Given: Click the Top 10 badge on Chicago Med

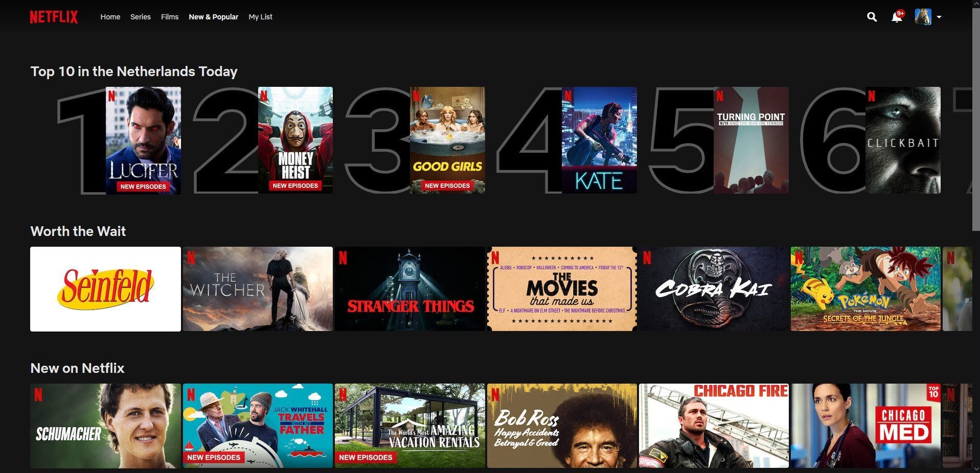Looking at the screenshot, I should click(933, 392).
